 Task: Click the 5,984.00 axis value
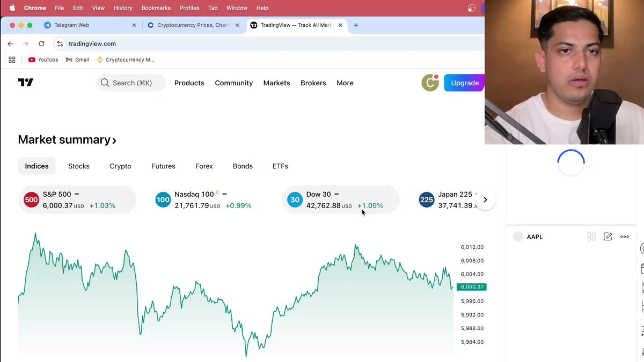pos(472,342)
